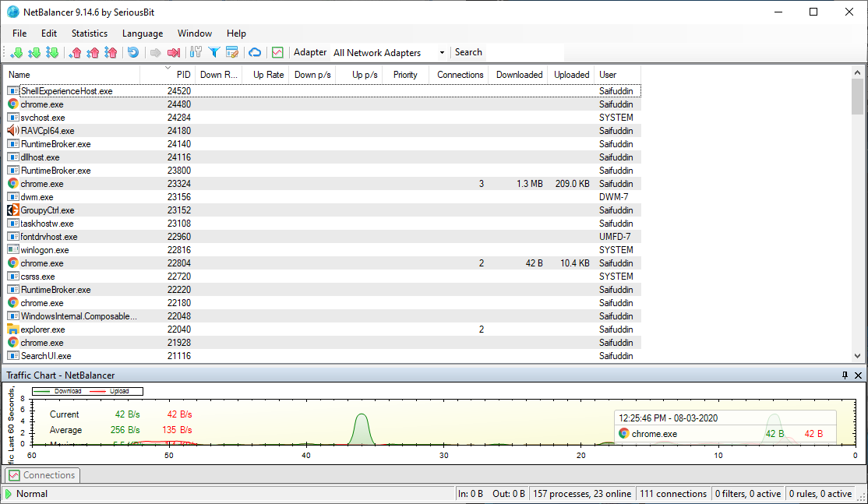Click chrome.exe icon in chart tooltip
The image size is (868, 504).
click(x=624, y=434)
